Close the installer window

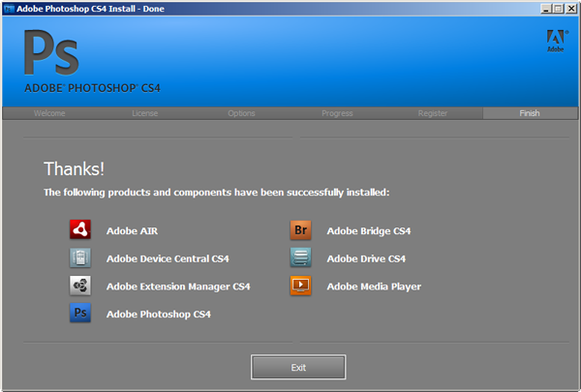tap(570, 8)
